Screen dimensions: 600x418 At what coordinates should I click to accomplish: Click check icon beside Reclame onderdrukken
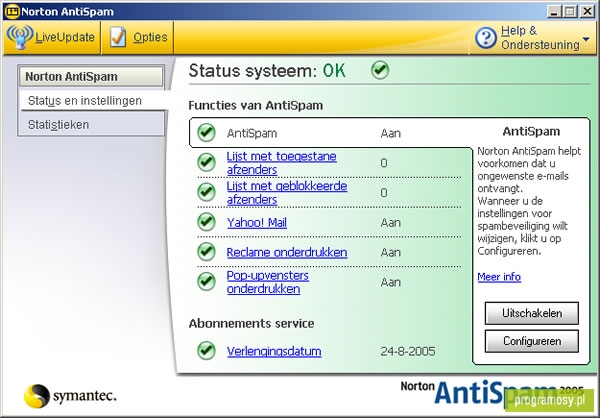(206, 252)
